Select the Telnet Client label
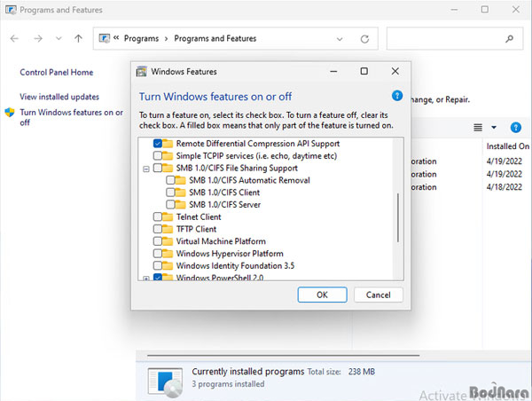Screen dimensions: 532x401 199,217
